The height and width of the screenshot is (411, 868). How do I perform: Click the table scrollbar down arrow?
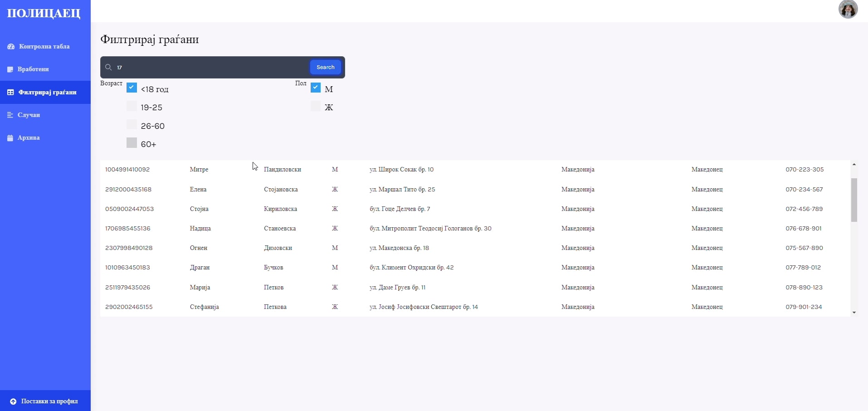854,313
